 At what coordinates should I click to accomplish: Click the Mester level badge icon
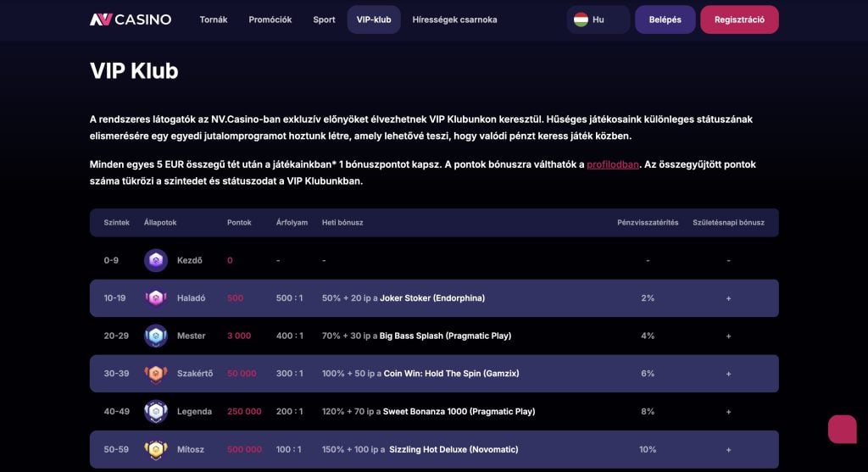[x=155, y=336]
